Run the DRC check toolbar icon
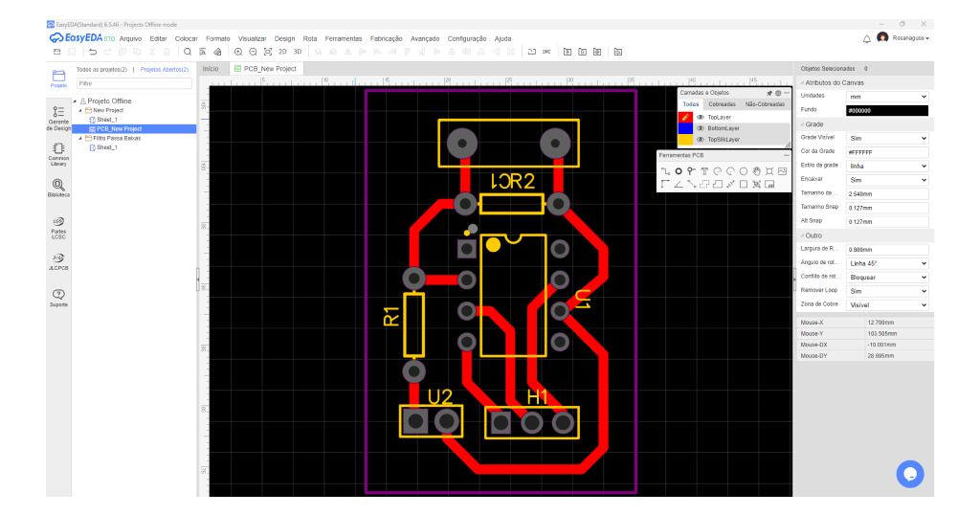The image size is (980, 515). [x=546, y=52]
